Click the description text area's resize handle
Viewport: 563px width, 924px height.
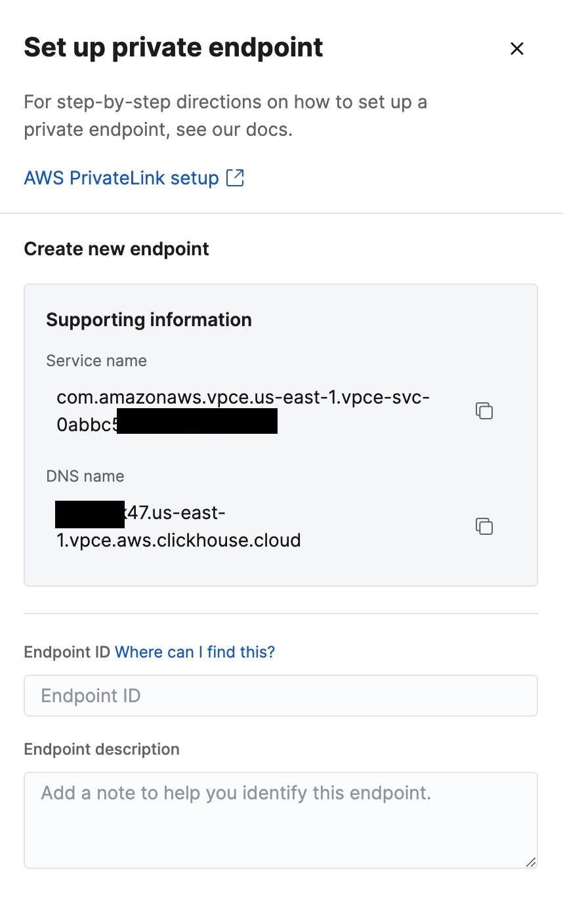coord(531,862)
